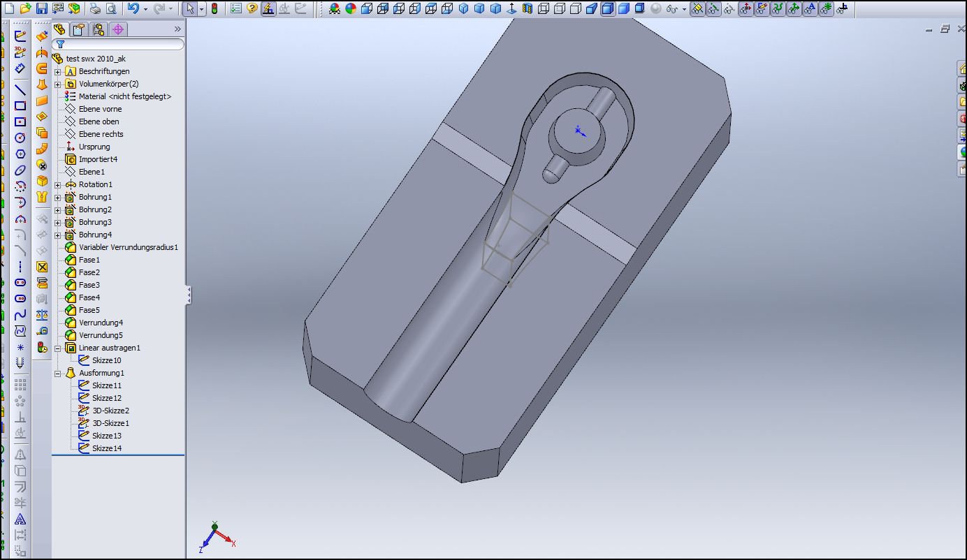
Task: Click the Normal To view icon
Action: 511,9
